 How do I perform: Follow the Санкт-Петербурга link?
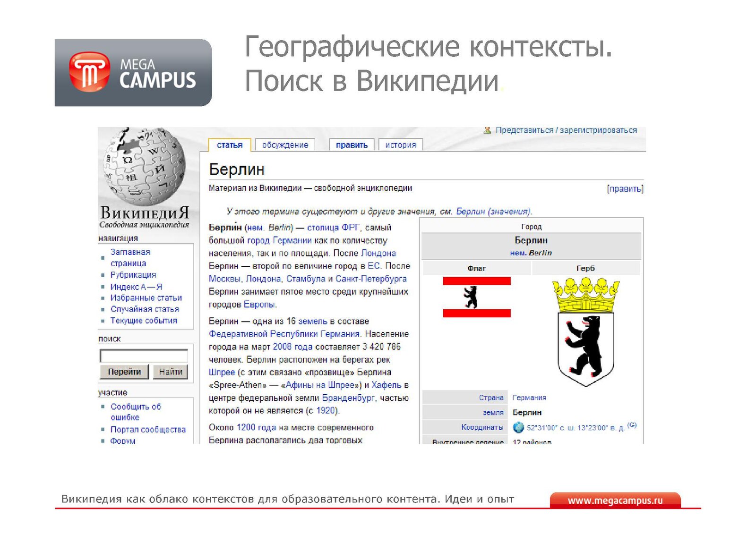point(371,279)
